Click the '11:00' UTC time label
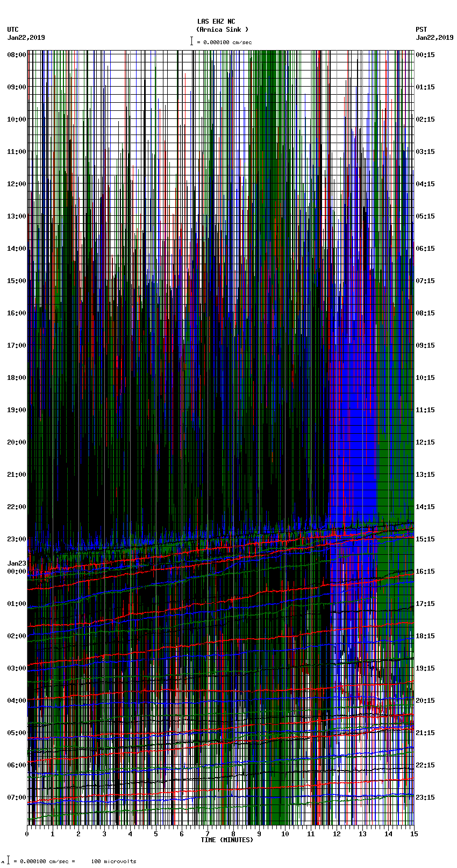457x868 pixels. click(17, 152)
